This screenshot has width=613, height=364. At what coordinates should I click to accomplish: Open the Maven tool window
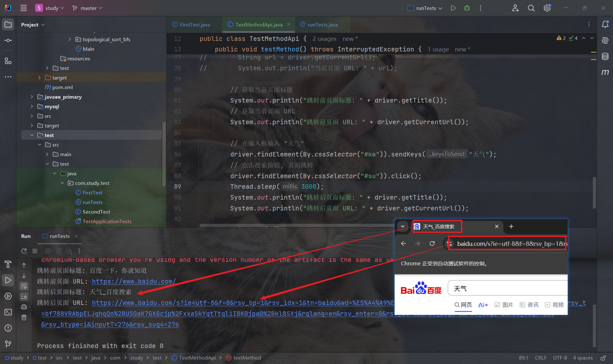pos(605,72)
